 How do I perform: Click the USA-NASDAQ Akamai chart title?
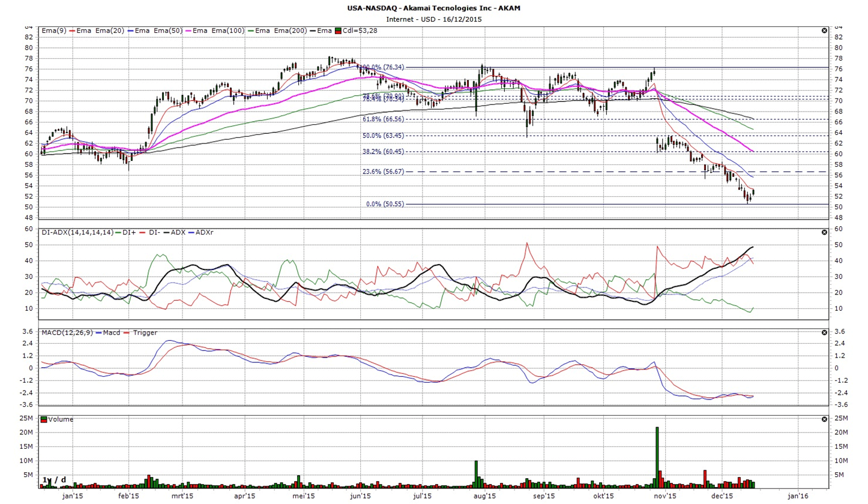[433, 8]
